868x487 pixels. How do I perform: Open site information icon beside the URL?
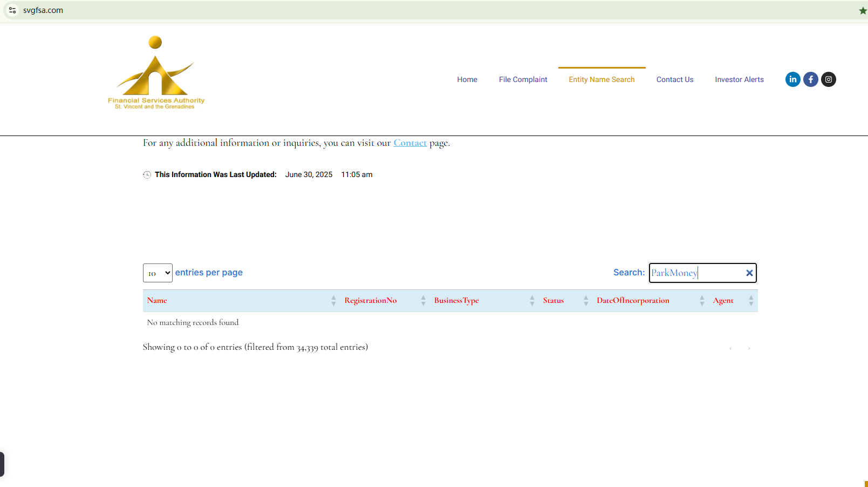12,10
